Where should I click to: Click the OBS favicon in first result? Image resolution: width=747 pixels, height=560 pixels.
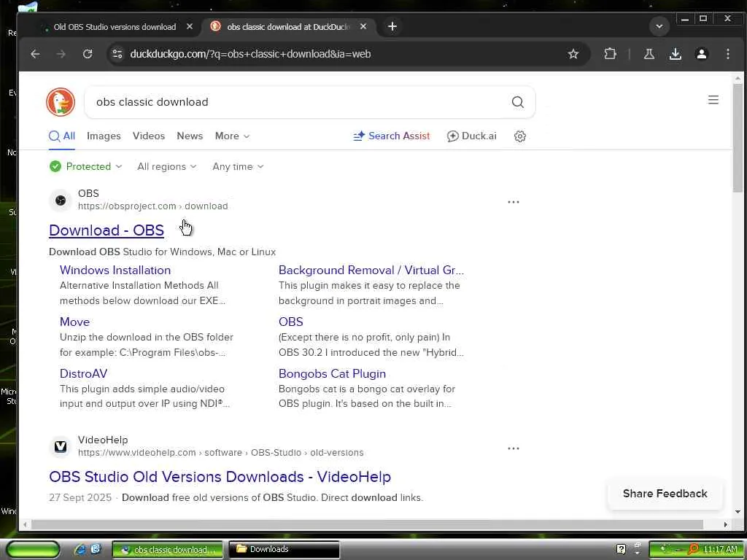tap(61, 201)
